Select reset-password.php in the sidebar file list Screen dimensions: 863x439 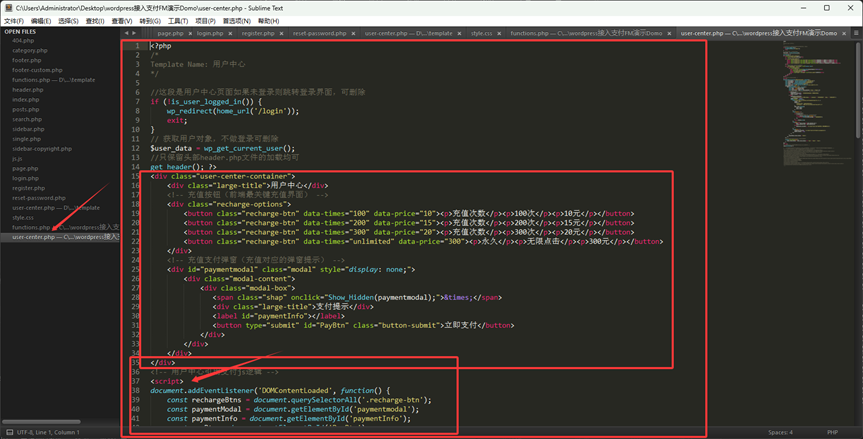pos(39,198)
